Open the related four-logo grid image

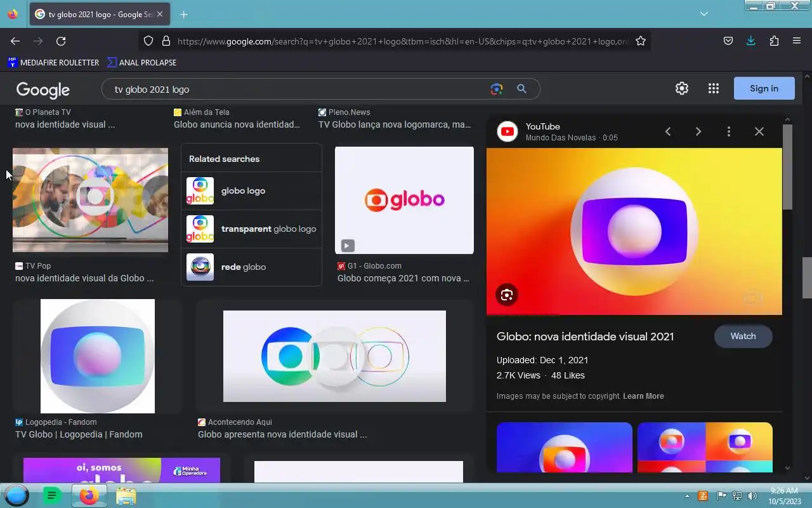(705, 448)
